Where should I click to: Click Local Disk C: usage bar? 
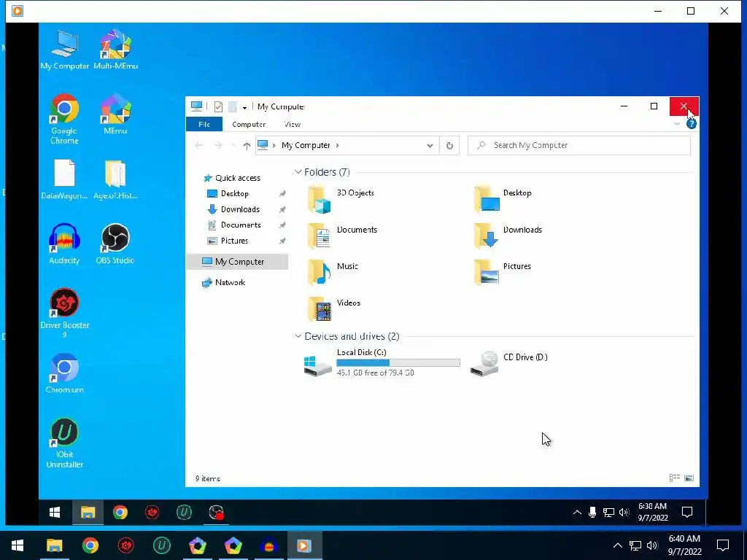398,363
